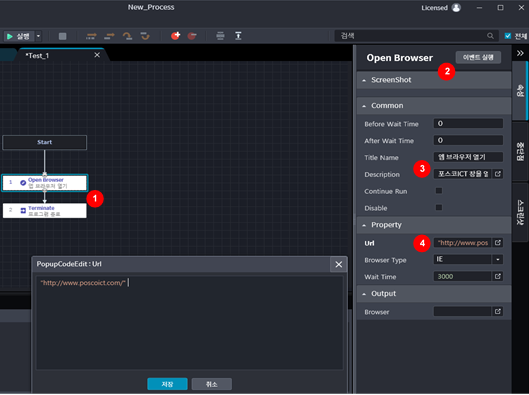Click the step into arrow icon
This screenshot has width=529, height=395.
[91, 36]
